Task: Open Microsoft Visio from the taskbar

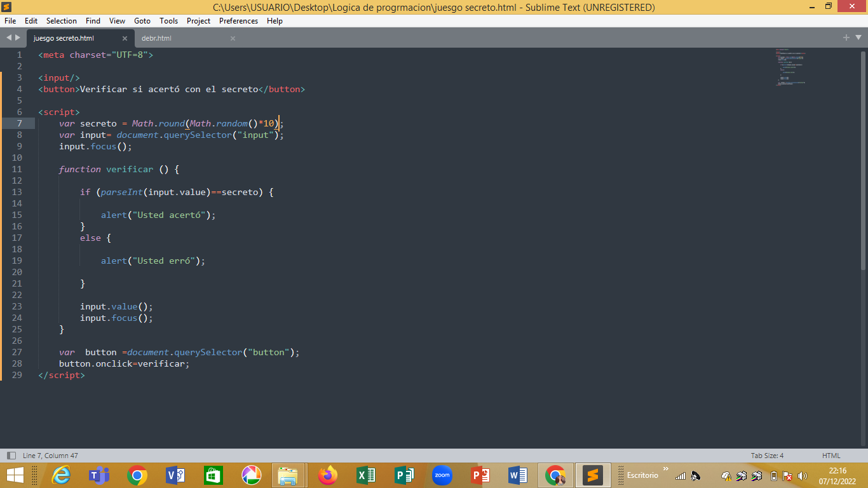Action: click(x=175, y=475)
